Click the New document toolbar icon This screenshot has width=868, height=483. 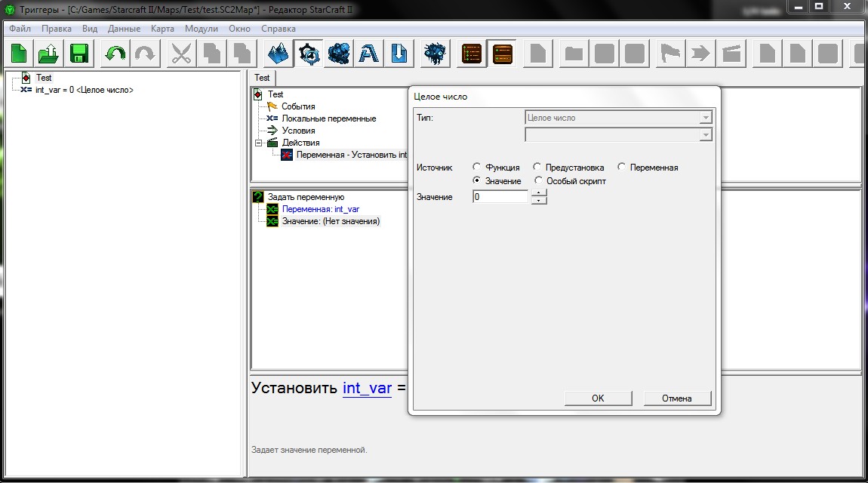[x=19, y=54]
